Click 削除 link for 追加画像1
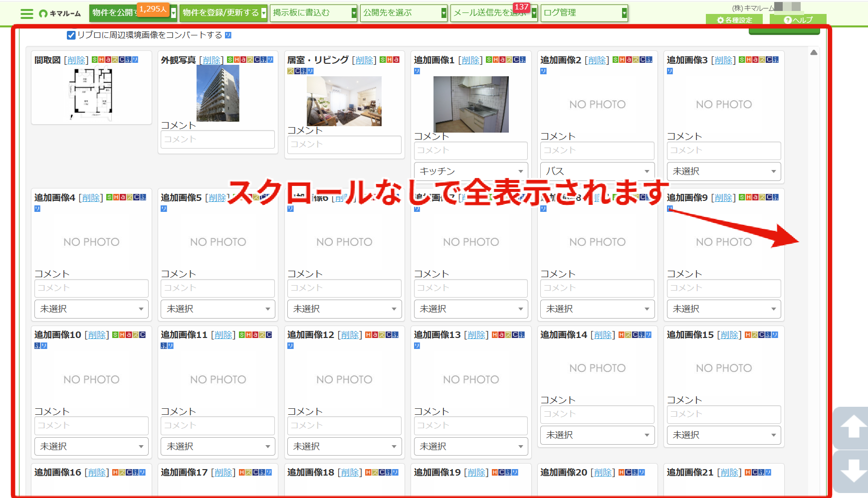 point(470,60)
